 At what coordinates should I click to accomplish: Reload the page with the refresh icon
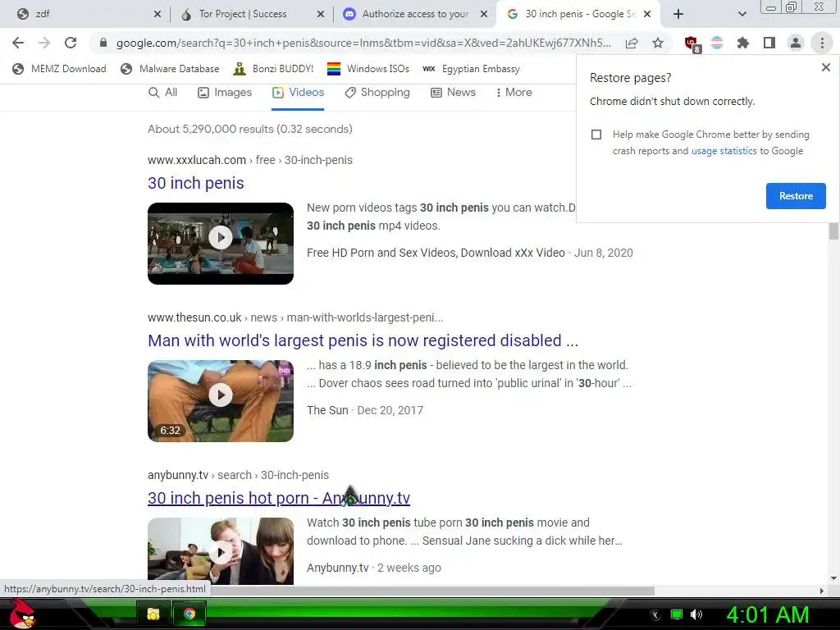pos(71,43)
